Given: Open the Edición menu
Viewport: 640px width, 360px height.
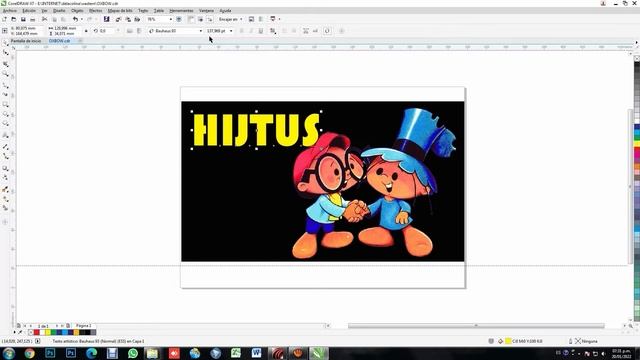Looking at the screenshot, I should click(29, 11).
